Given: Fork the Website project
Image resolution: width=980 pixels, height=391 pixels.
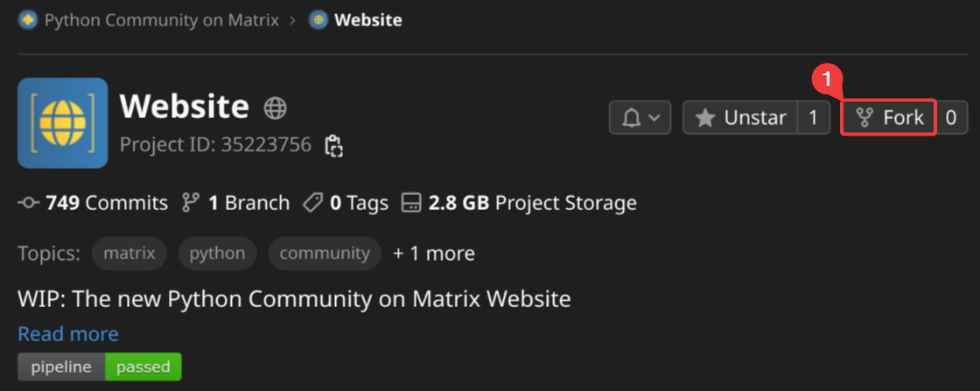Looking at the screenshot, I should pos(889,117).
